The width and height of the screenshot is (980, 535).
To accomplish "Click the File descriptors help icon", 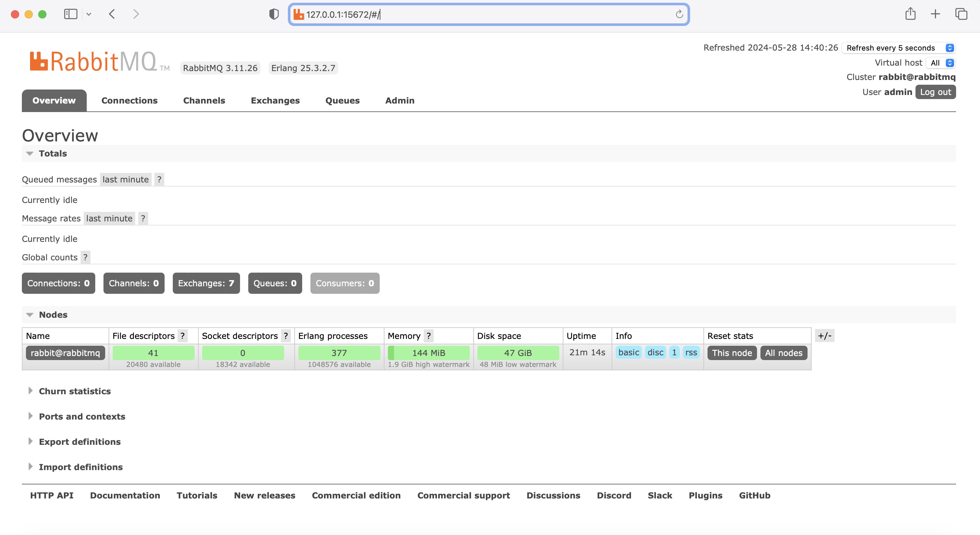I will [x=183, y=335].
